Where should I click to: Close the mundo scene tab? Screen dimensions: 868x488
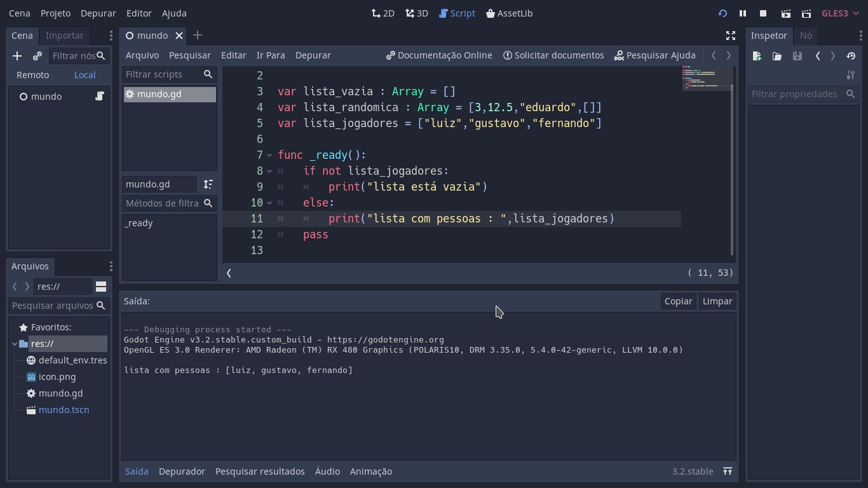point(179,36)
